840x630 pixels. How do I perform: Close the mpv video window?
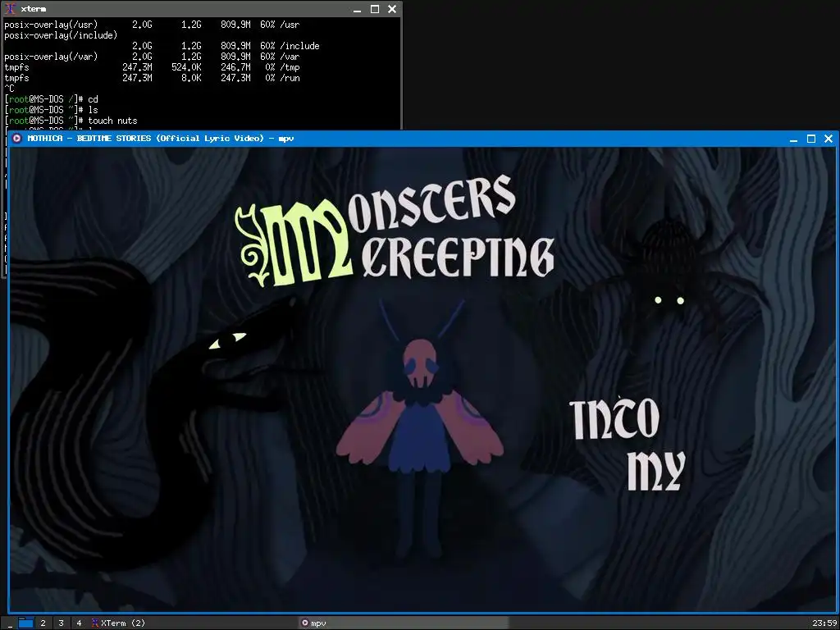pos(829,139)
